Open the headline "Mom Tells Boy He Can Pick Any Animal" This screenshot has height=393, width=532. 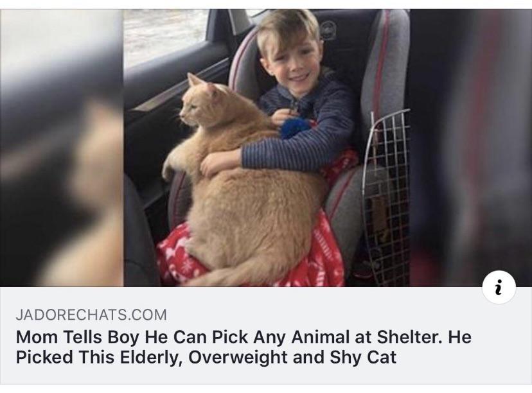pos(182,337)
